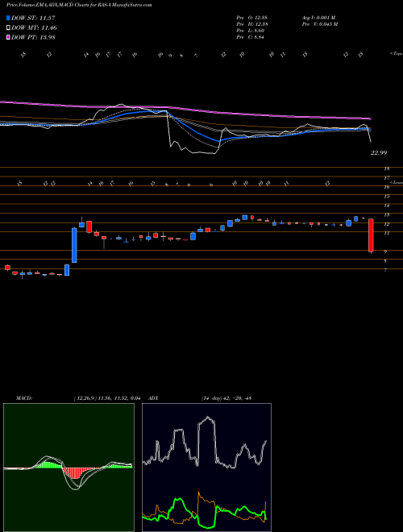Click the 'Pre L: 8.60' low value
The height and width of the screenshot is (532, 403).
[251, 31]
